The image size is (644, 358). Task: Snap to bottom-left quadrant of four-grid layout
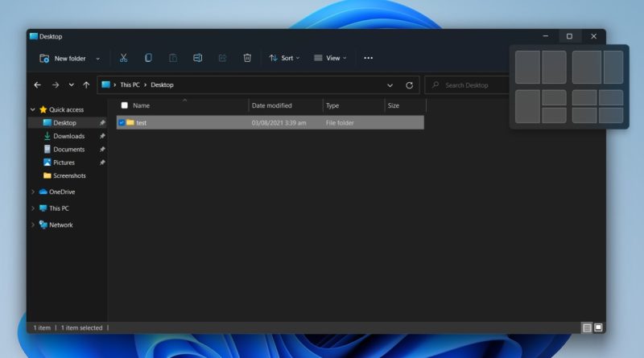584,115
